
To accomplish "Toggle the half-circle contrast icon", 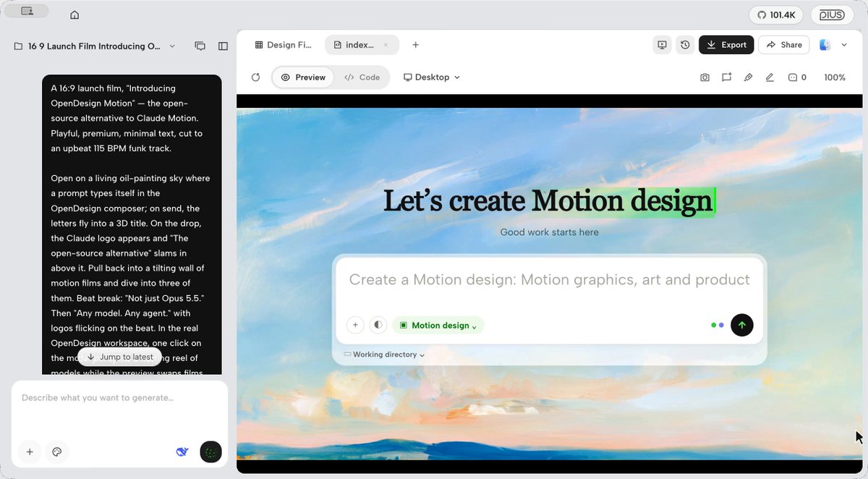I will [x=378, y=326].
